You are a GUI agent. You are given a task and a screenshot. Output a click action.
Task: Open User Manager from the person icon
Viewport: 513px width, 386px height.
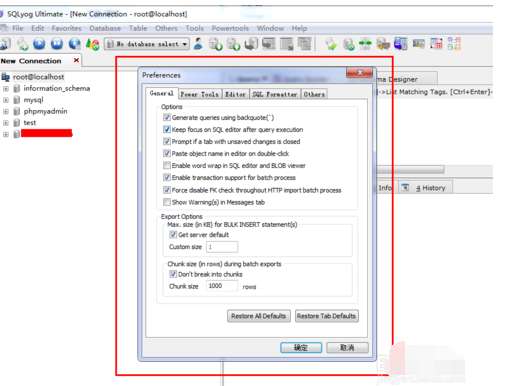coord(199,44)
